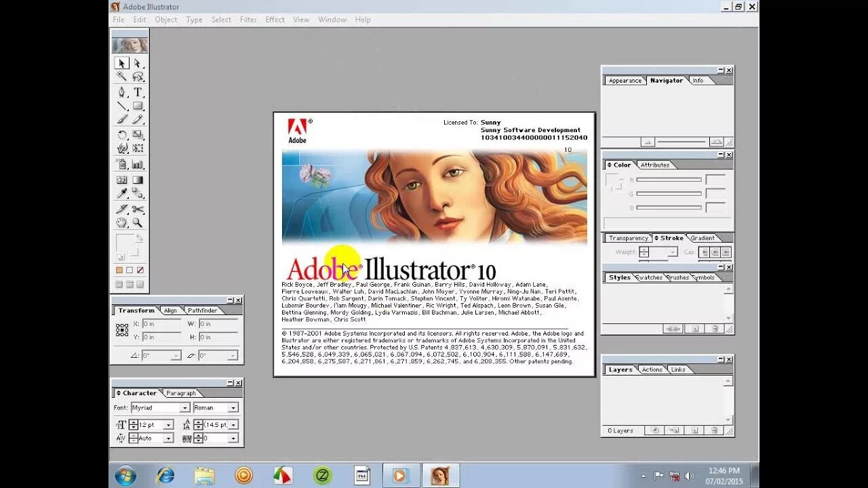868x488 pixels.
Task: Pick the Zoom magnifier tool
Action: pyautogui.click(x=138, y=223)
